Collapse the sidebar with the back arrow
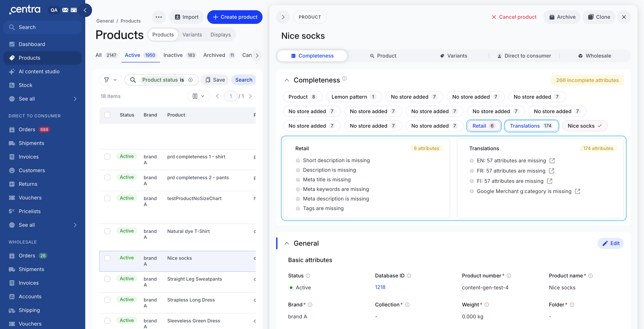Image resolution: width=644 pixels, height=329 pixels. [x=85, y=10]
